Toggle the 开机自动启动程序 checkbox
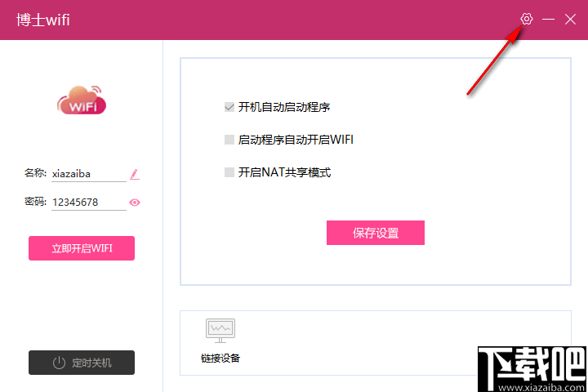Viewport: 588px width, 392px height. coord(229,107)
